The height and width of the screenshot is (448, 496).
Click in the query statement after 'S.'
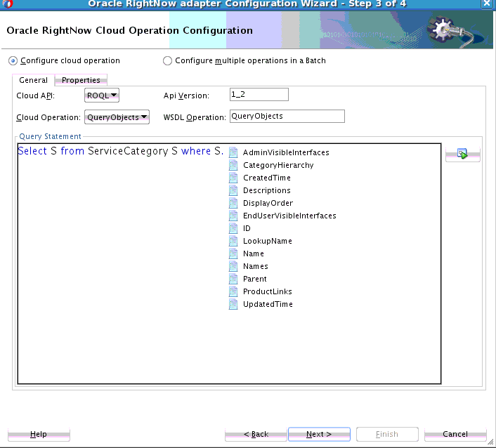point(225,151)
